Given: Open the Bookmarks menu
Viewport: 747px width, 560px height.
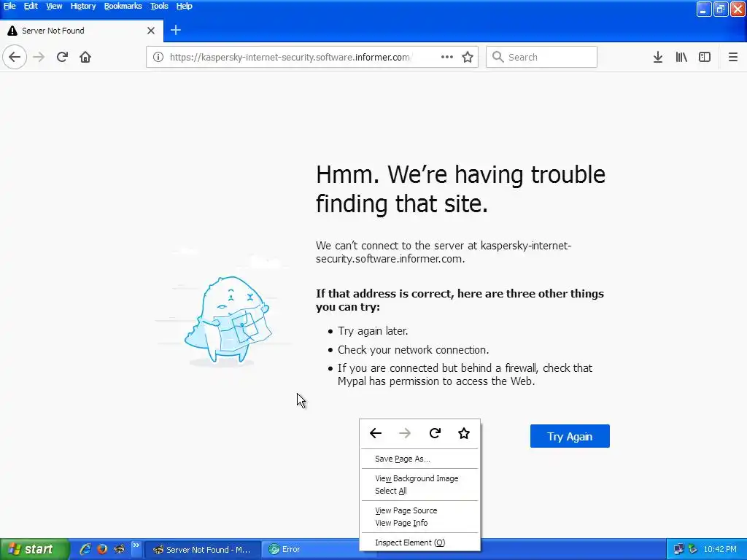Looking at the screenshot, I should pyautogui.click(x=123, y=6).
